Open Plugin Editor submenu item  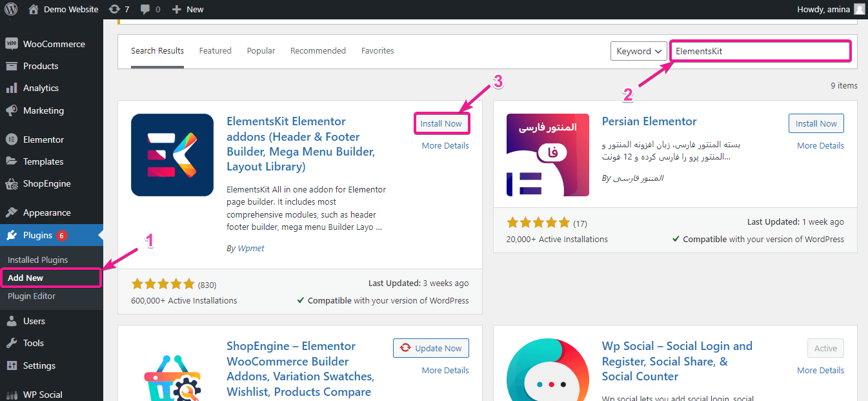click(32, 296)
